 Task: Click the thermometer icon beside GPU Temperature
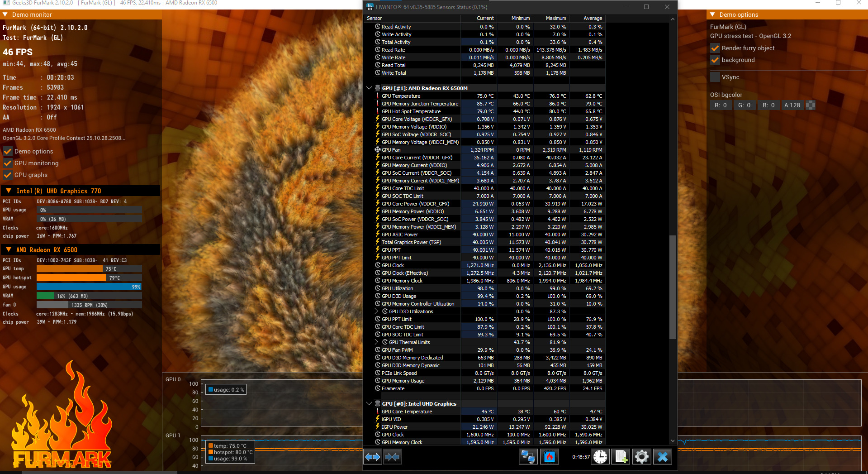(378, 96)
